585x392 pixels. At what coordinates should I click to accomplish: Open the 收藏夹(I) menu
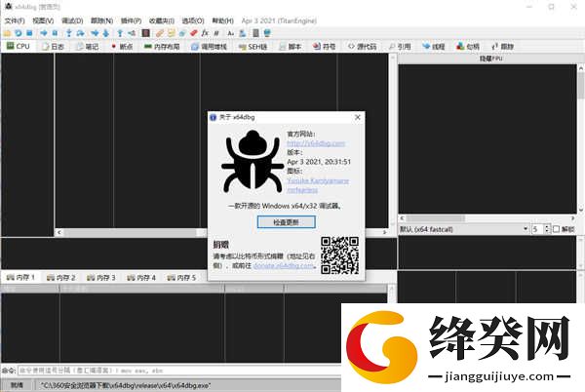click(162, 20)
